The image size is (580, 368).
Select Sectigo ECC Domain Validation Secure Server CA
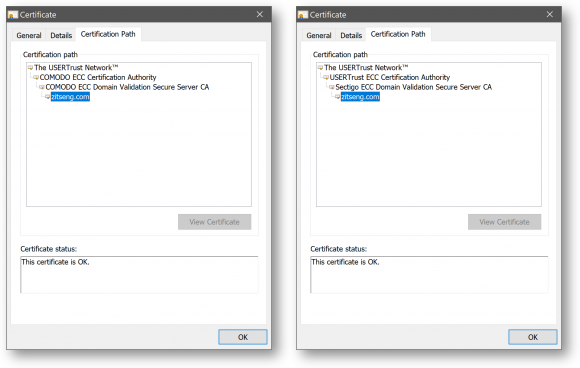click(414, 87)
